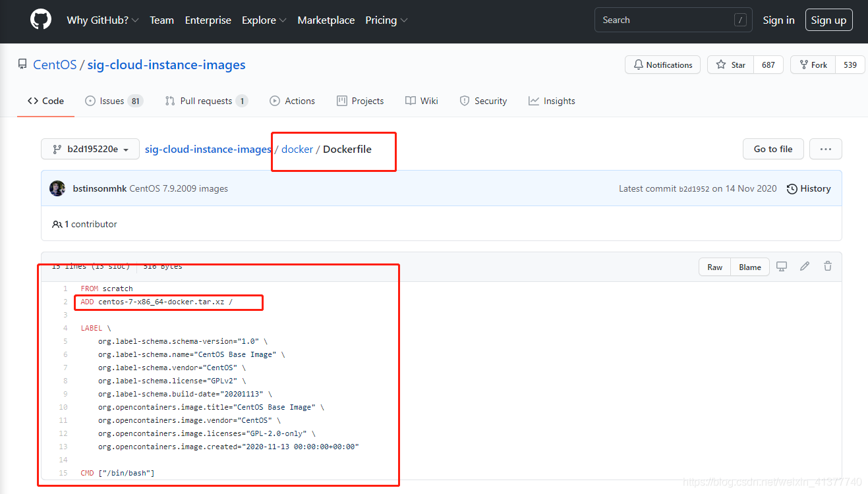View Raw file content
Viewport: 868px width, 494px height.
[x=715, y=267]
